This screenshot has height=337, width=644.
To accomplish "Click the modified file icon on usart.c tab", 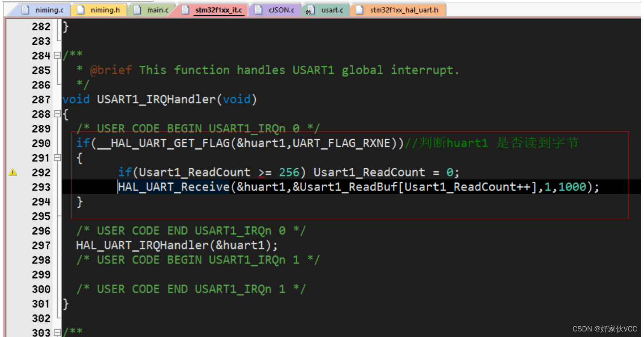I will pos(311,10).
